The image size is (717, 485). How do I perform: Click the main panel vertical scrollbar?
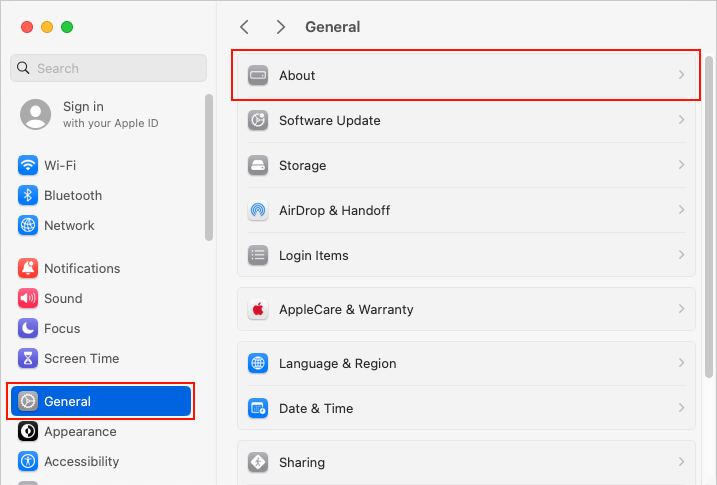709,200
